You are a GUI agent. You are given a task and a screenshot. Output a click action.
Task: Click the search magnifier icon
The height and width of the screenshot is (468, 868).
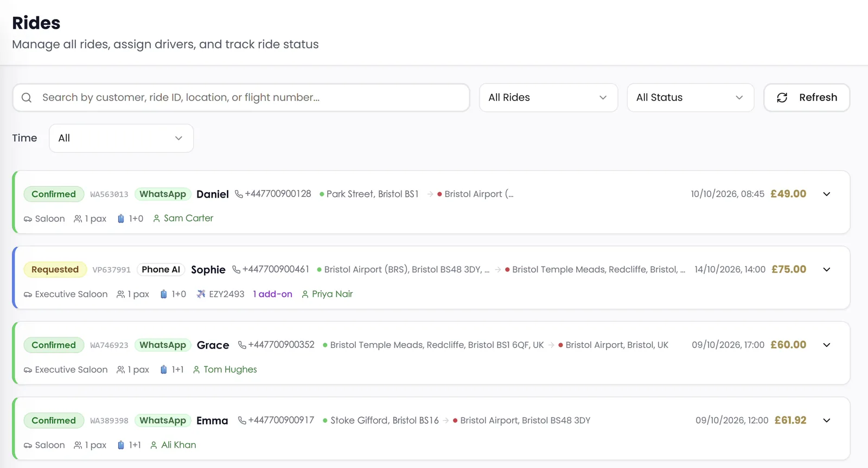[x=27, y=98]
